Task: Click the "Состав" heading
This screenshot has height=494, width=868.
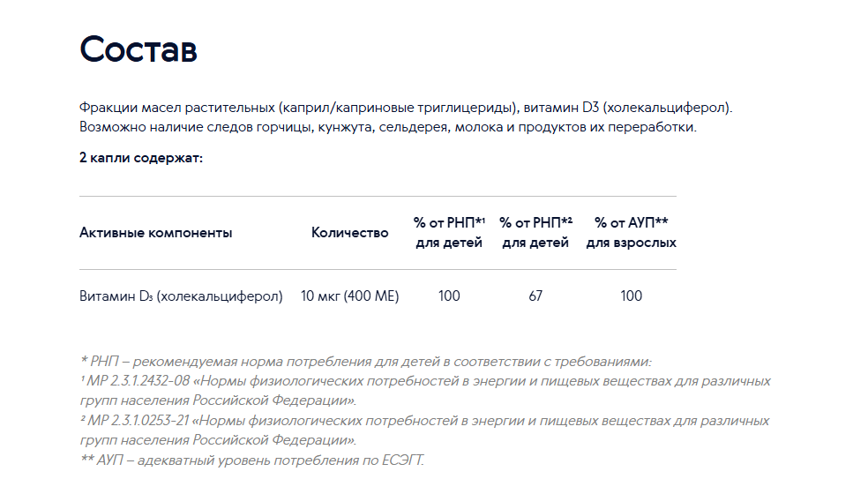Action: point(138,49)
